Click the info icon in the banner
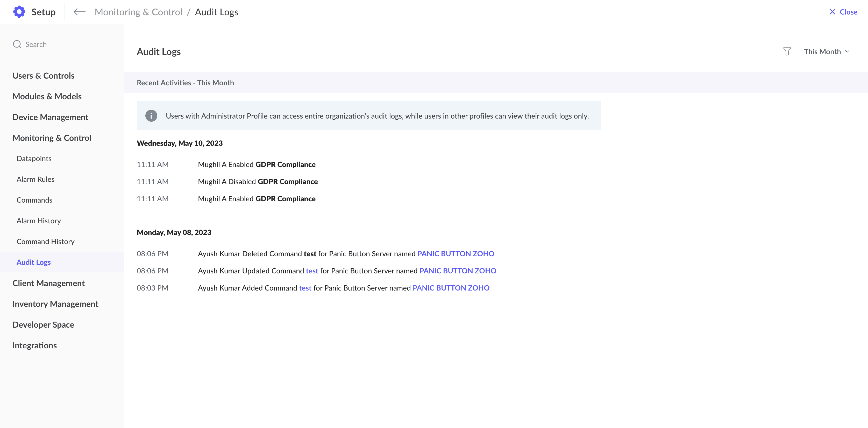868x428 pixels. [x=151, y=116]
